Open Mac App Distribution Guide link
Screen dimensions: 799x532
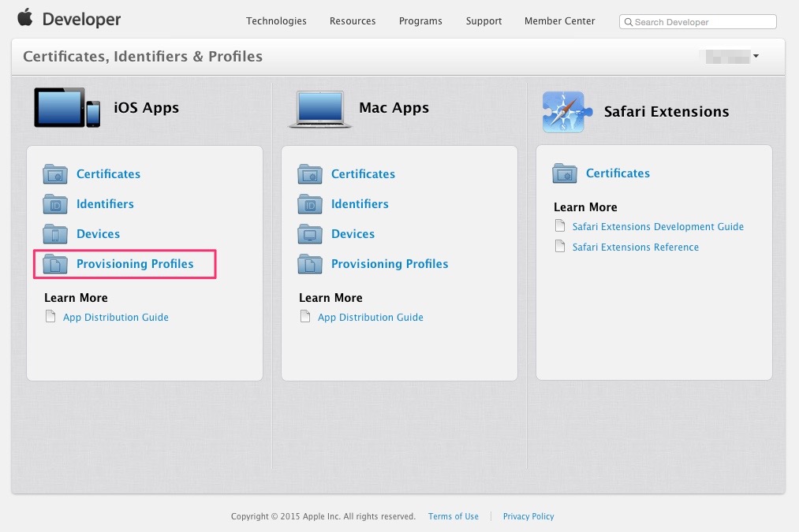tap(371, 317)
